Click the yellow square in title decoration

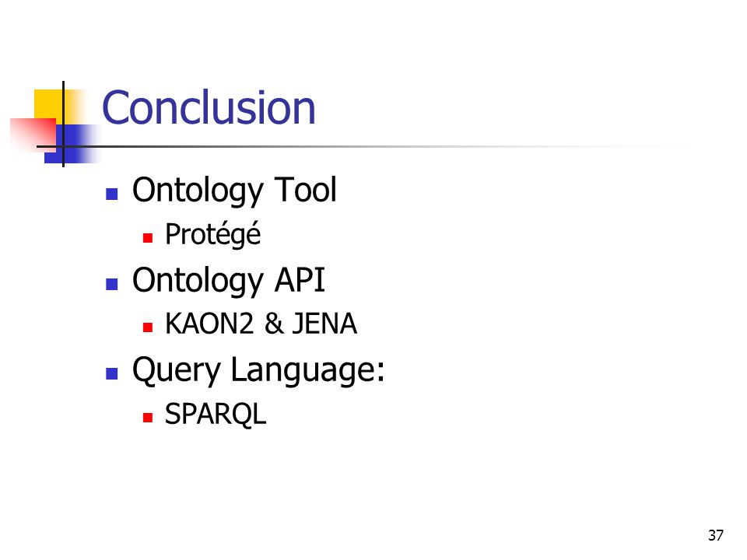point(50,103)
